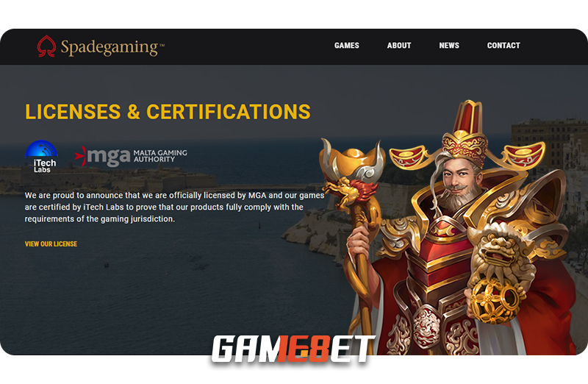Image resolution: width=588 pixels, height=384 pixels.
Task: Click the GAME8BET watermark logo
Action: click(293, 349)
